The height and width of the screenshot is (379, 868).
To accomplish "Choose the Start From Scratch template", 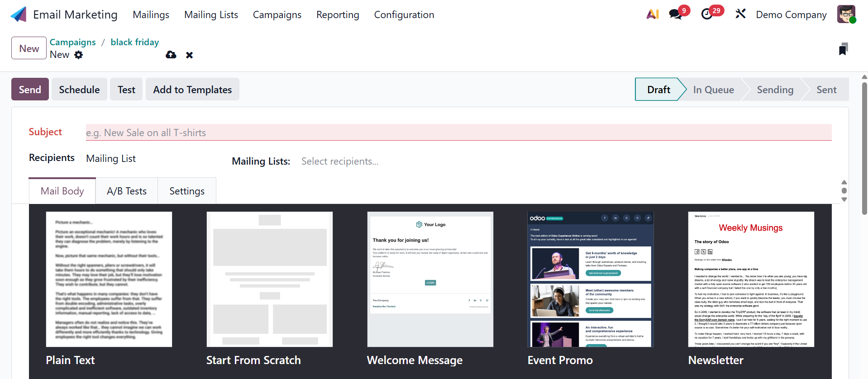I will click(270, 279).
